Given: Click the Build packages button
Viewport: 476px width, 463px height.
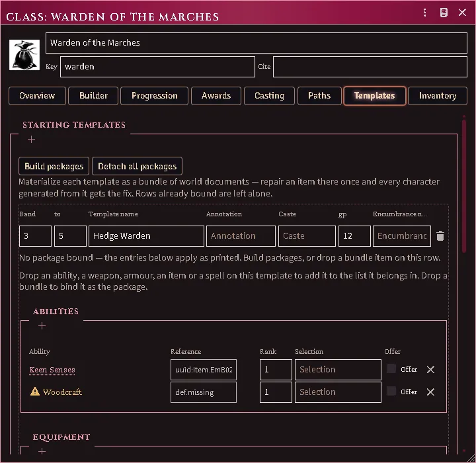Looking at the screenshot, I should 54,166.
